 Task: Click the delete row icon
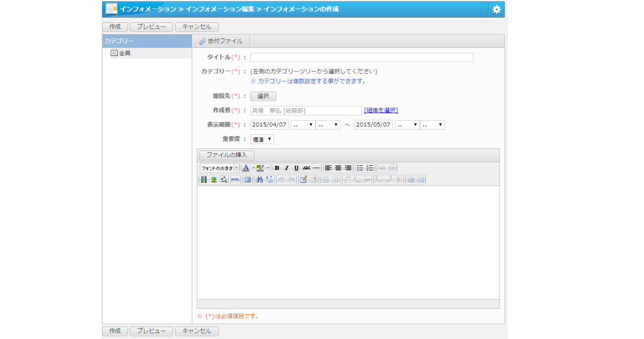[367, 180]
